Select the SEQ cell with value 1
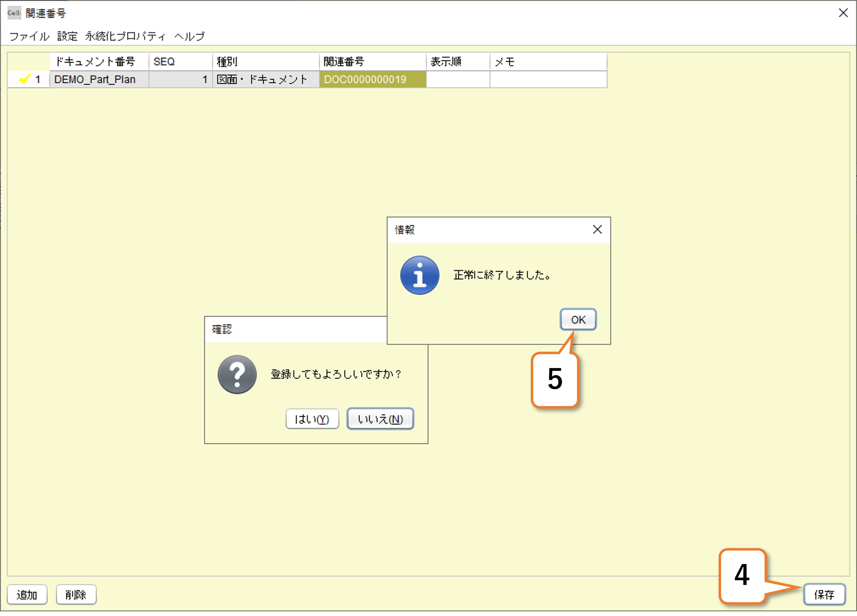Viewport: 857px width, 616px height. (181, 79)
